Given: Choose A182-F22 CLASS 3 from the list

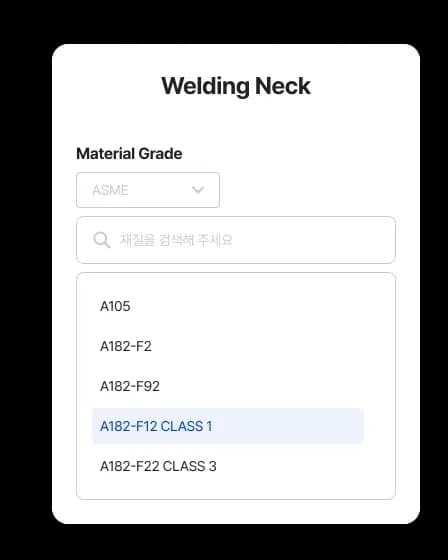Looking at the screenshot, I should pos(228,466).
